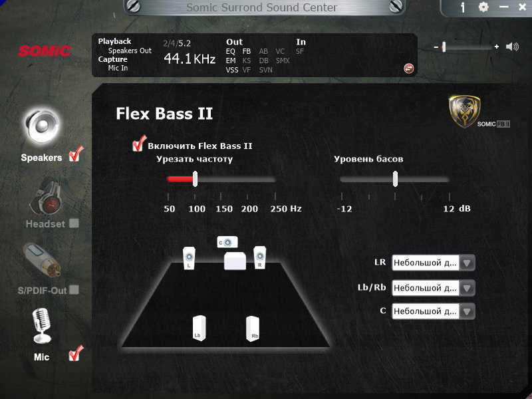532x399 pixels.
Task: Open the LR speaker size dropdown
Action: pos(434,263)
